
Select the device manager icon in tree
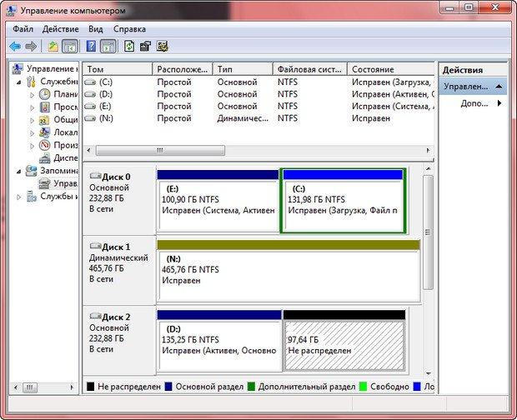pyautogui.click(x=45, y=158)
